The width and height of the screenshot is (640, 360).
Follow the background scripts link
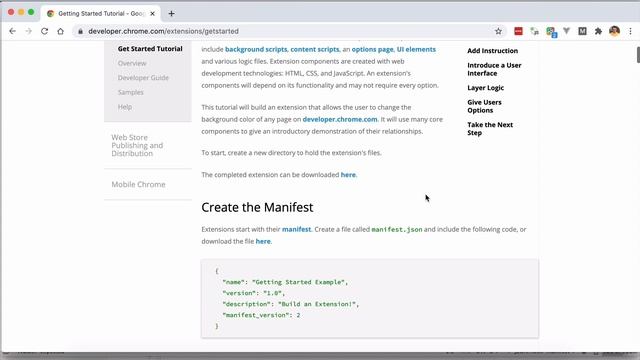[256, 49]
